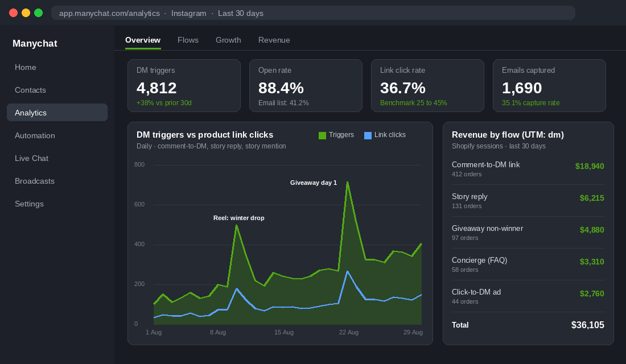Click the 200 y-axis label

[x=139, y=284]
